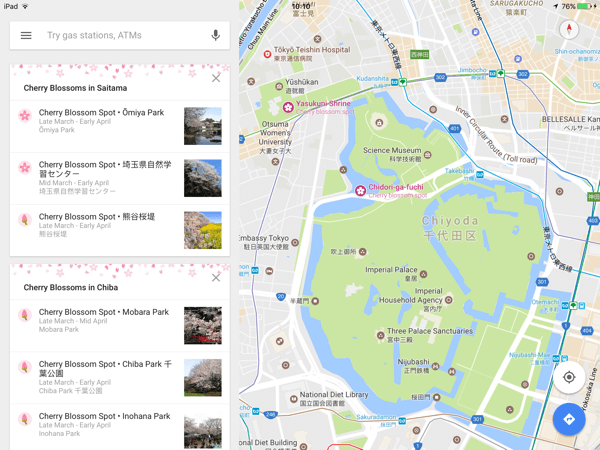This screenshot has width=600, height=450.
Task: Tap the Kudanshita station icon
Action: (x=395, y=82)
